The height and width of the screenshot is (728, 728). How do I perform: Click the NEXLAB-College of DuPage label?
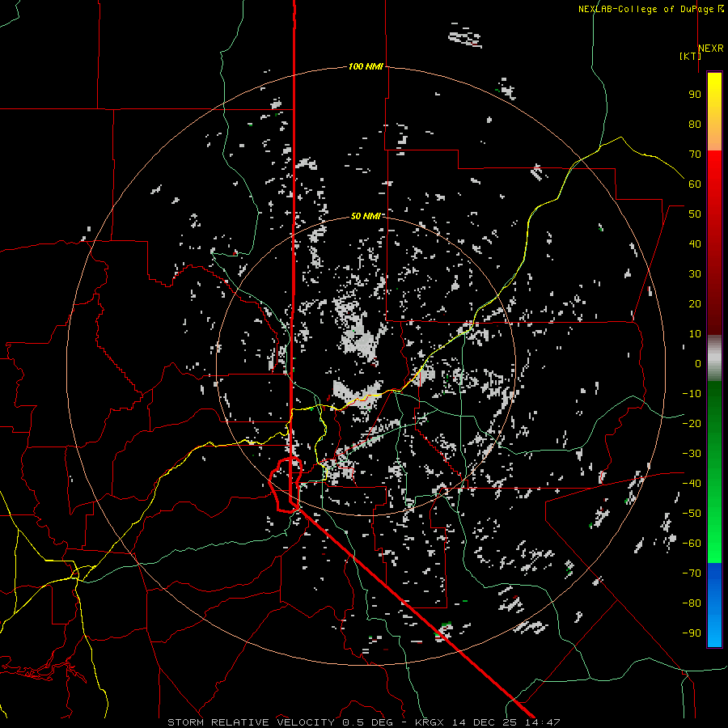pyautogui.click(x=650, y=9)
